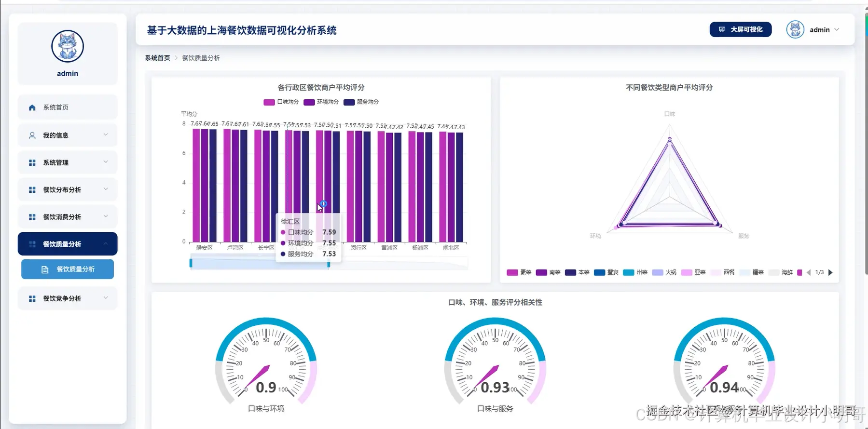The image size is (868, 429).
Task: Expand 餐饮分布分析 menu chevron
Action: point(106,189)
